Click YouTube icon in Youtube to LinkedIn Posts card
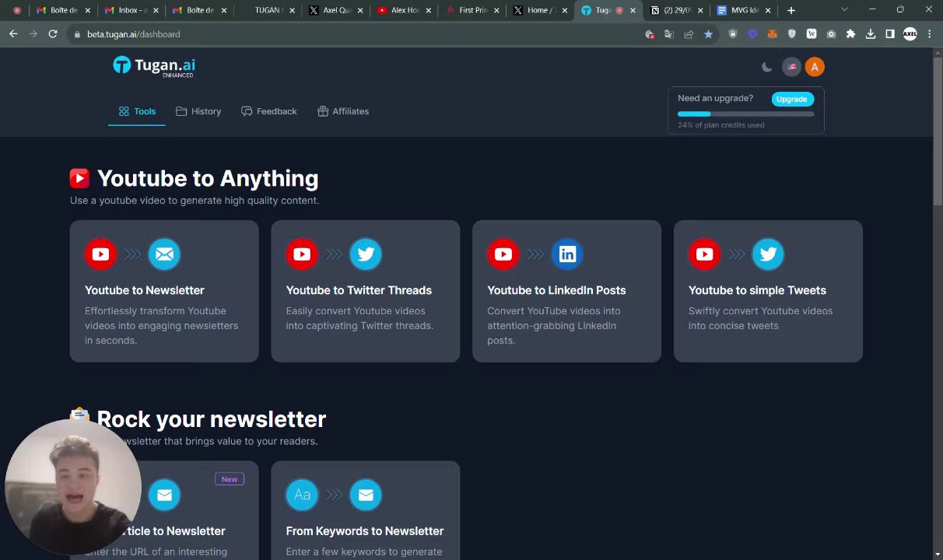Image resolution: width=943 pixels, height=560 pixels. coord(503,254)
